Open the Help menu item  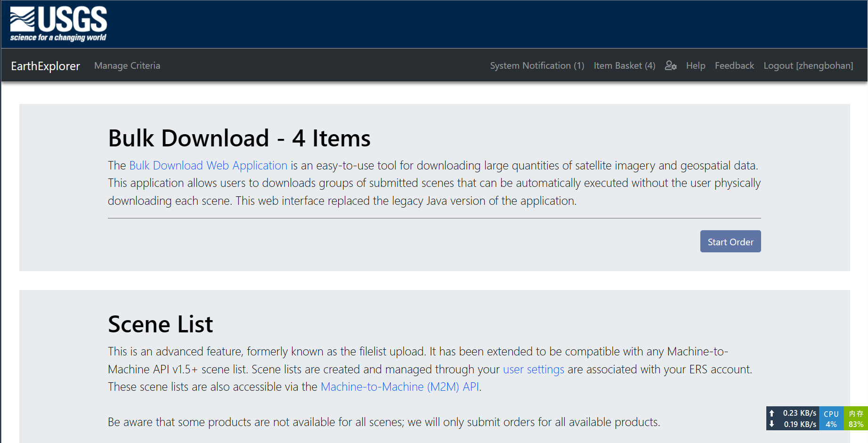click(x=696, y=65)
